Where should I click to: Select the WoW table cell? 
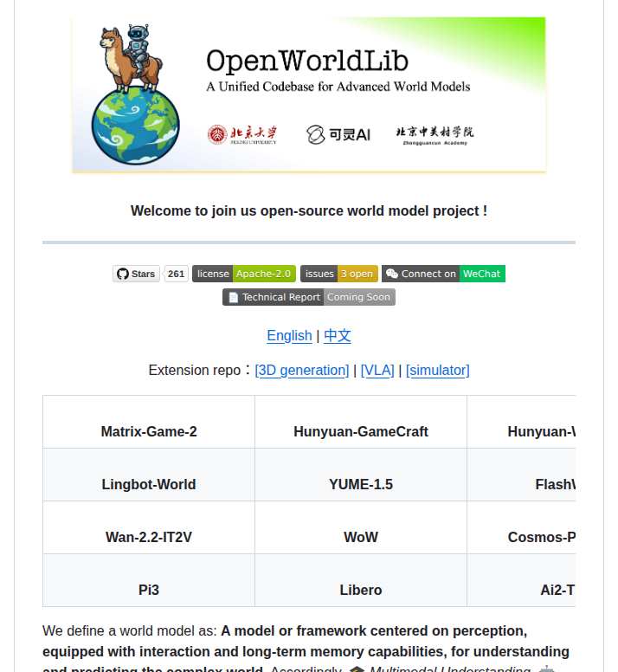(x=361, y=527)
